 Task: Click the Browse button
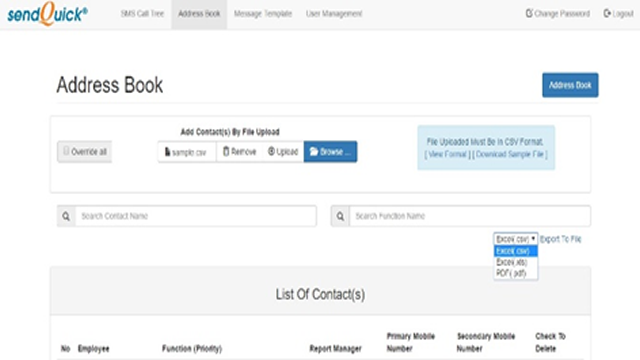(330, 152)
